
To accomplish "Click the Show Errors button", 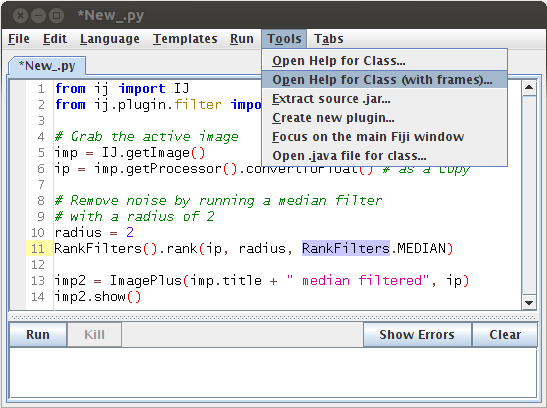I will pos(417,334).
